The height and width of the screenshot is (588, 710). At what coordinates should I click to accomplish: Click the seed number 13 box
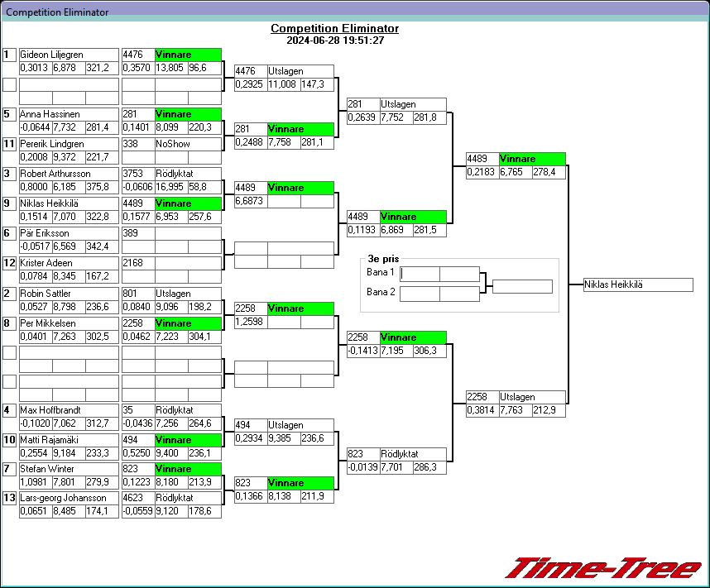coord(9,498)
